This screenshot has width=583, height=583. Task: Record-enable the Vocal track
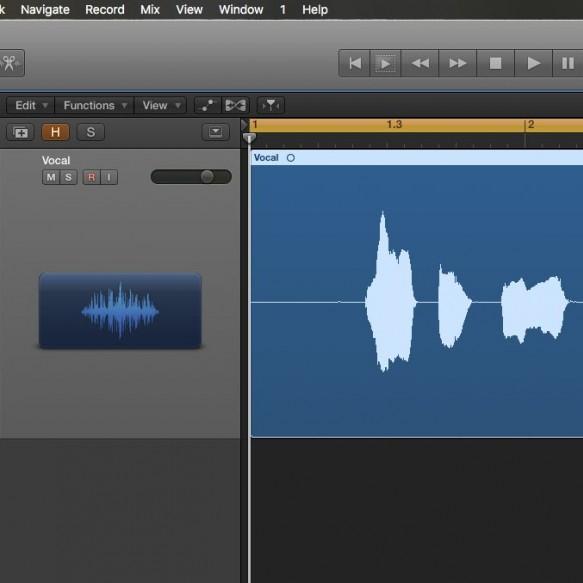[91, 177]
